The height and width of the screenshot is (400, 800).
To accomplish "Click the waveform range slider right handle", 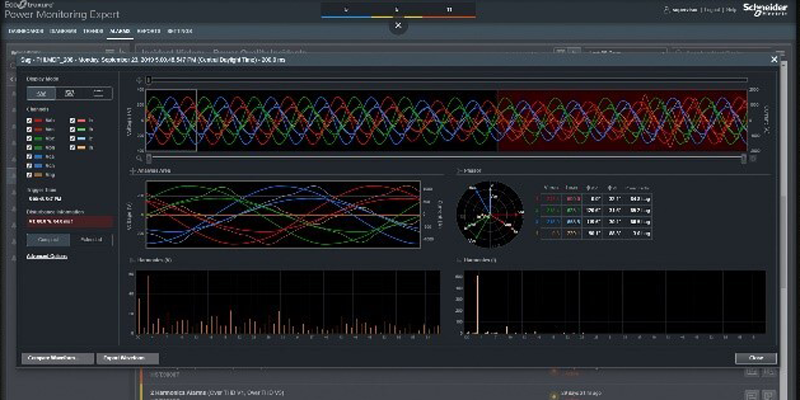I will (x=743, y=157).
